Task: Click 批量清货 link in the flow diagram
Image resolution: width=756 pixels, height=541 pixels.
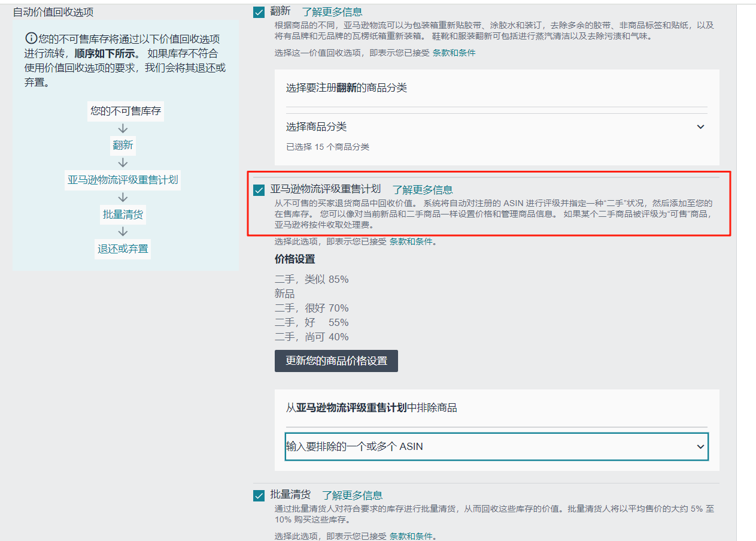Action: [x=123, y=214]
